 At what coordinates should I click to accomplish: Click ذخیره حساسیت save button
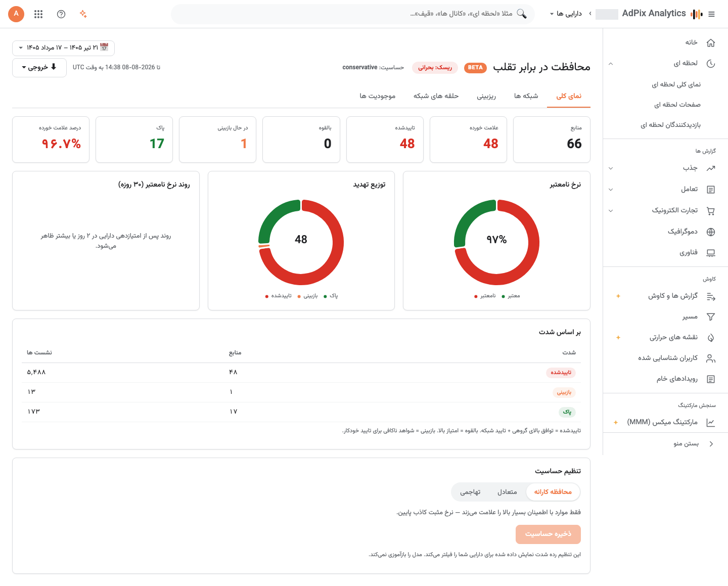[548, 534]
